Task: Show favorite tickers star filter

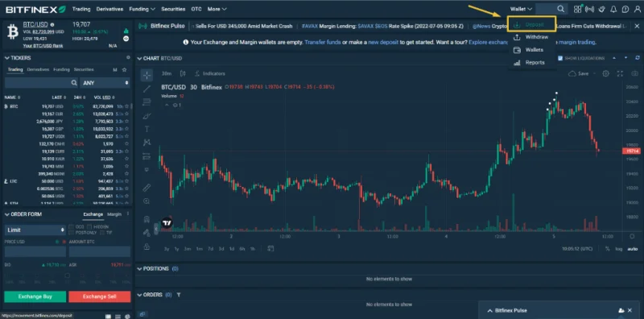Action: 125,70
